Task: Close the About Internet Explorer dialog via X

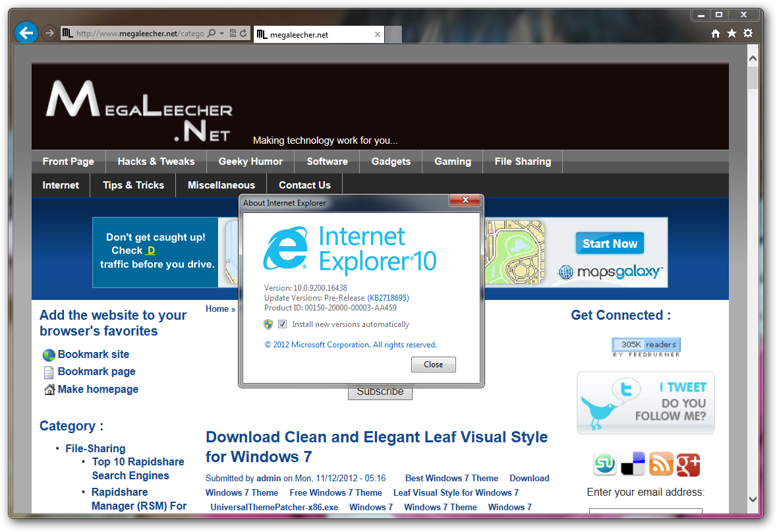Action: [x=465, y=200]
